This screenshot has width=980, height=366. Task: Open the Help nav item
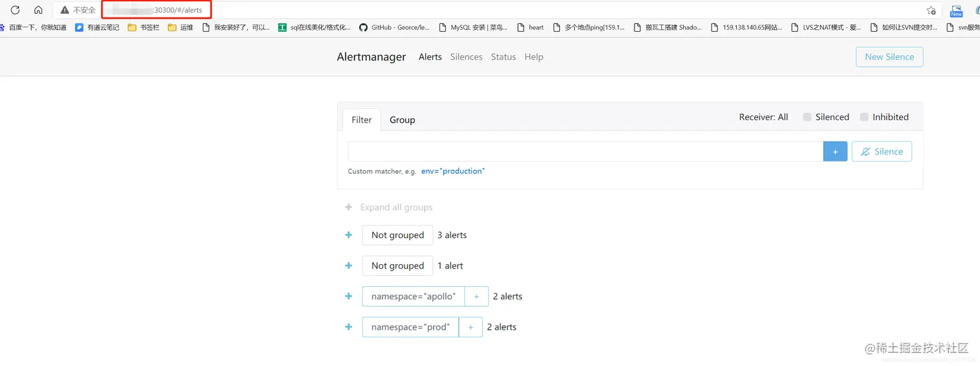(x=533, y=57)
